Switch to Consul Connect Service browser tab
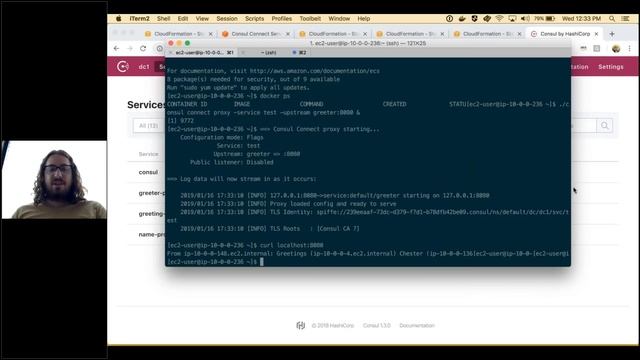 tap(255, 34)
